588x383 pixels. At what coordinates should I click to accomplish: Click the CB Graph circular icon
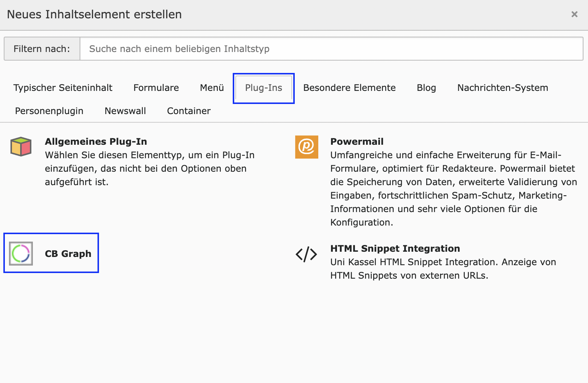[21, 254]
